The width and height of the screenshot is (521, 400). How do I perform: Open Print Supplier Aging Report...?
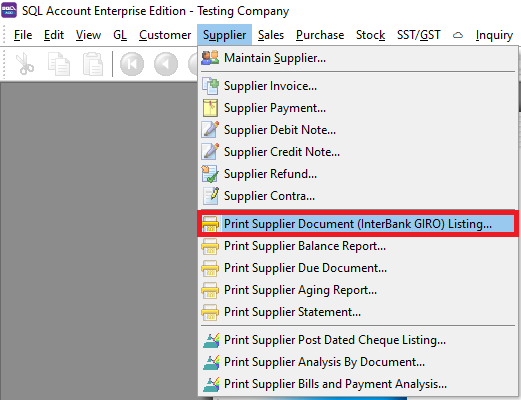(x=358, y=290)
